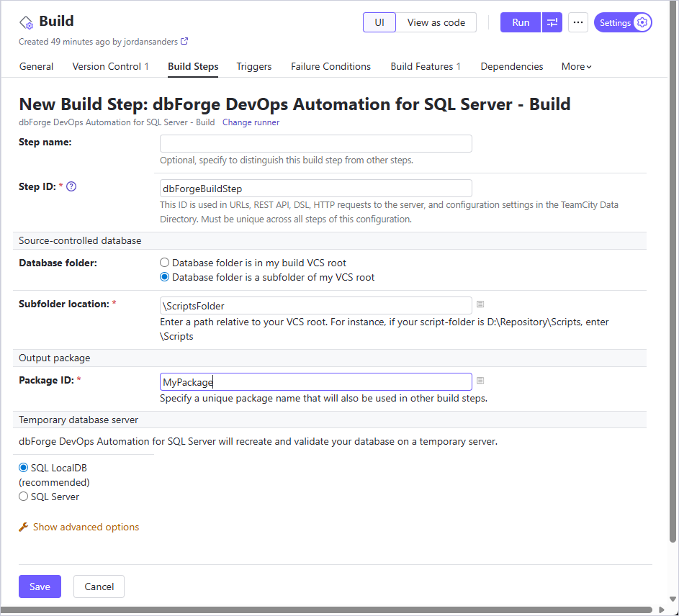Click the Settings button label

(x=615, y=23)
